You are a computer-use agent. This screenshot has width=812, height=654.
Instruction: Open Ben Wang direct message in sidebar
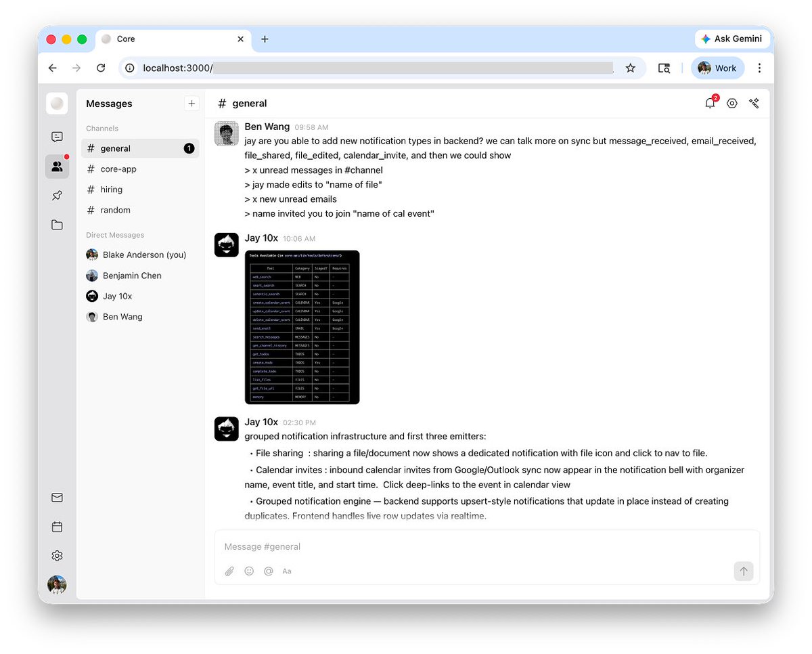coord(140,317)
